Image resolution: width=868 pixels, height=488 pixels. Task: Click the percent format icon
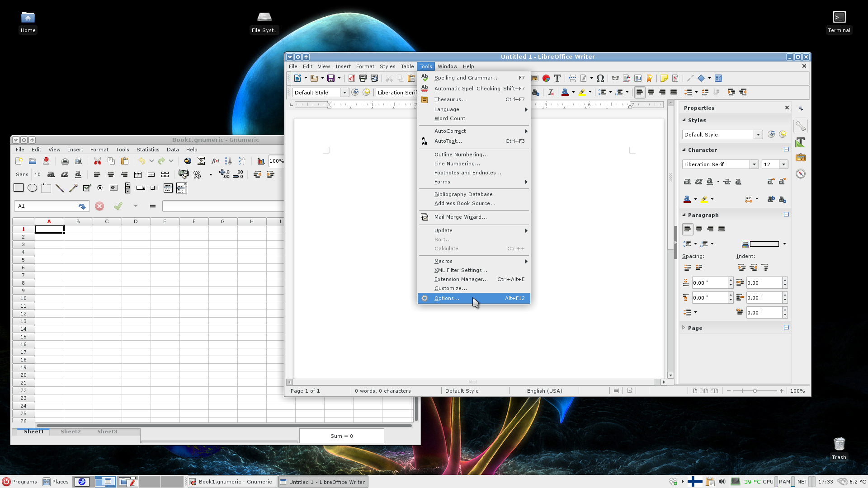pos(197,174)
